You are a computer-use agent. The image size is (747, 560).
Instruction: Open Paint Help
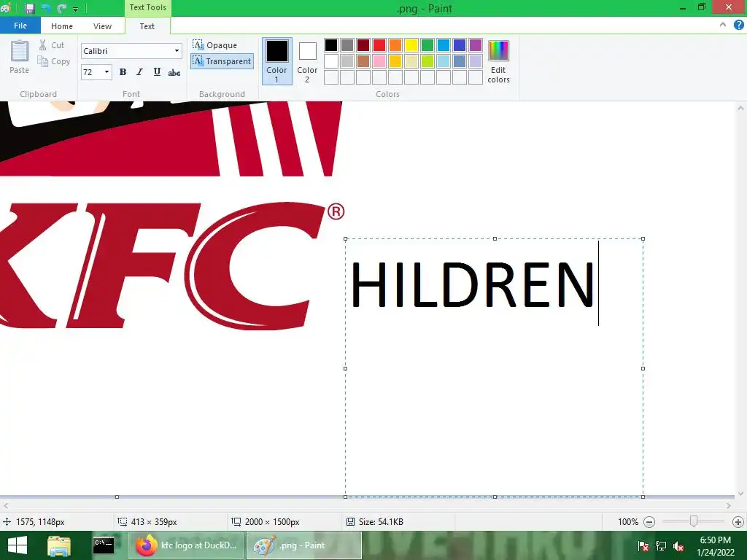pyautogui.click(x=738, y=26)
